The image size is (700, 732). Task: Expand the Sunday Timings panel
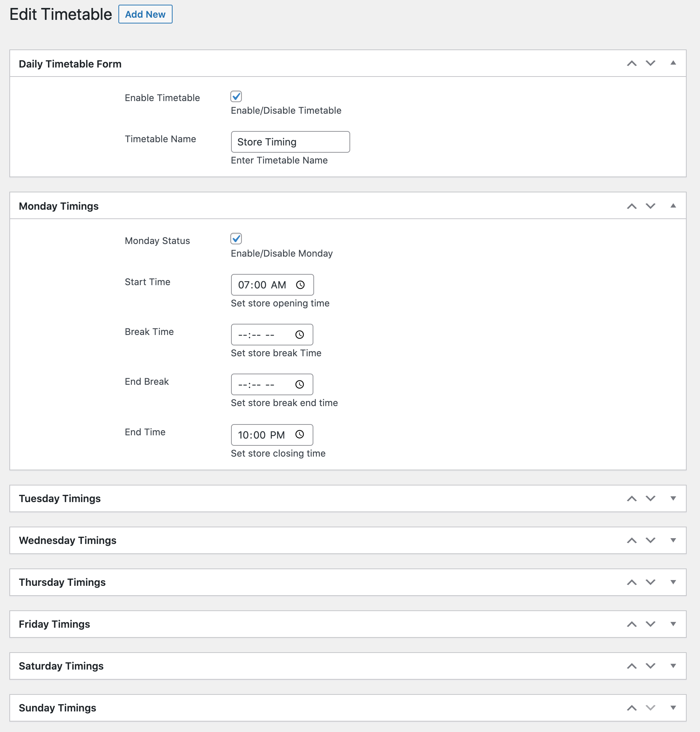pos(674,707)
